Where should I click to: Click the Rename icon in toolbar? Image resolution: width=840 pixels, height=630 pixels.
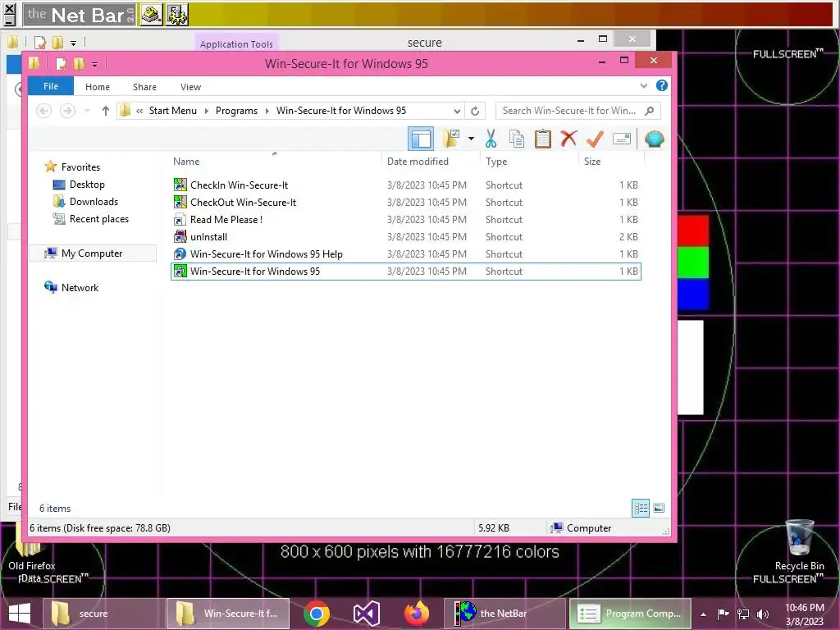pyautogui.click(x=622, y=139)
